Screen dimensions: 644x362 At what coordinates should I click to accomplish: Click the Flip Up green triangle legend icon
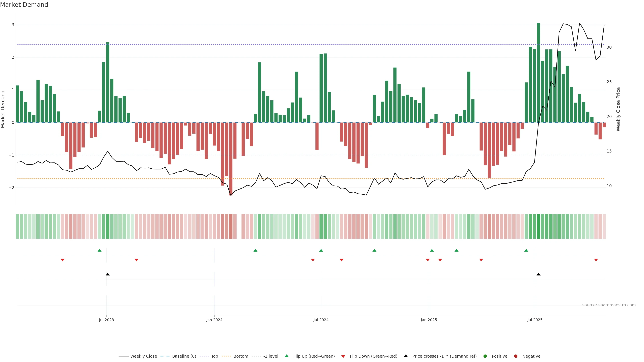[286, 356]
